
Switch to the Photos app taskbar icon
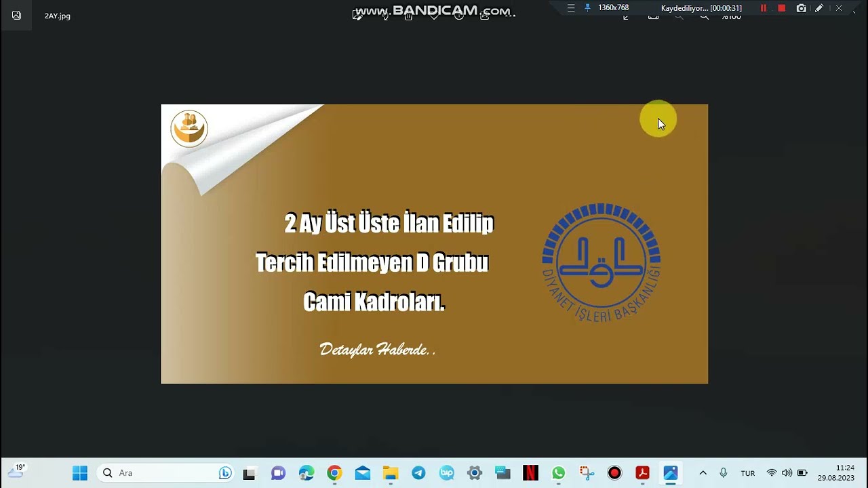click(x=671, y=473)
